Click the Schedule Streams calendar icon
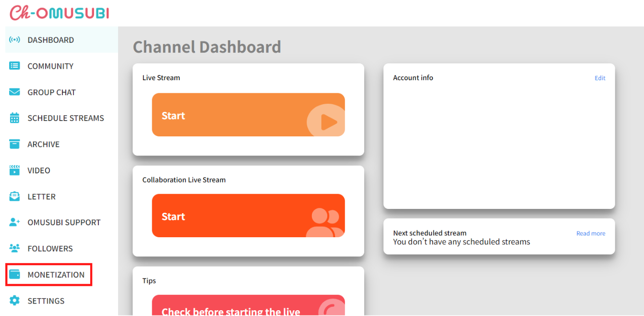This screenshot has height=316, width=644. [x=15, y=118]
